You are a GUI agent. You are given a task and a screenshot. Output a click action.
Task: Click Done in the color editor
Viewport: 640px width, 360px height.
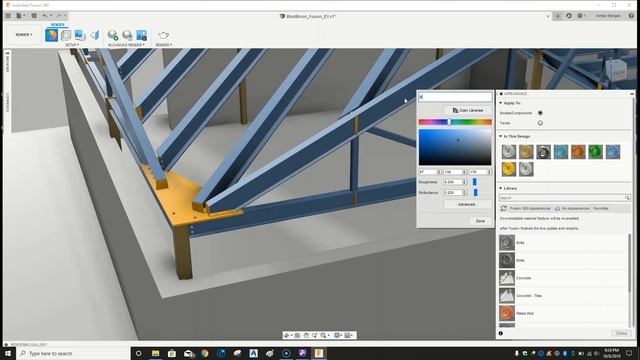click(480, 221)
